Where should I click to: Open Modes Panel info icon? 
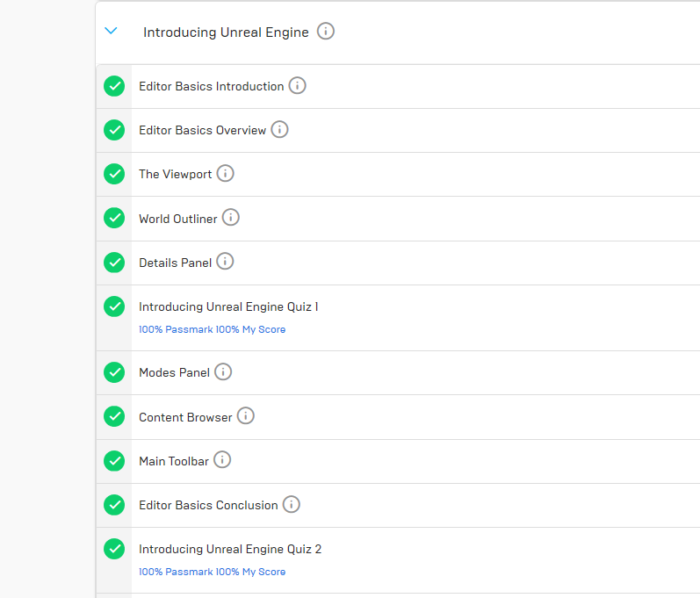coord(223,371)
